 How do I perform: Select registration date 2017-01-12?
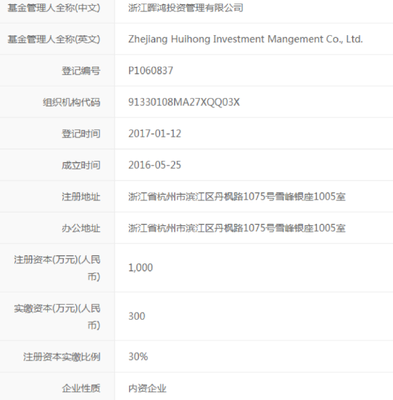[x=155, y=134]
